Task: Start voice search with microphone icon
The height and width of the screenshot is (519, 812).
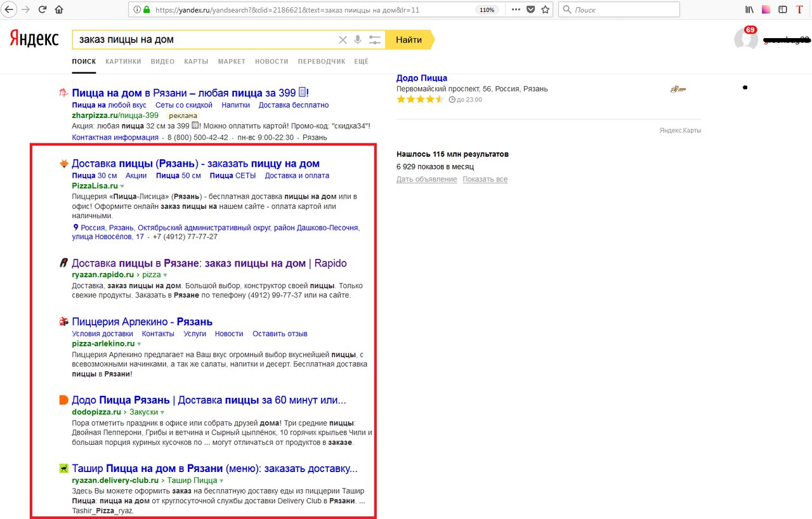Action: tap(358, 40)
